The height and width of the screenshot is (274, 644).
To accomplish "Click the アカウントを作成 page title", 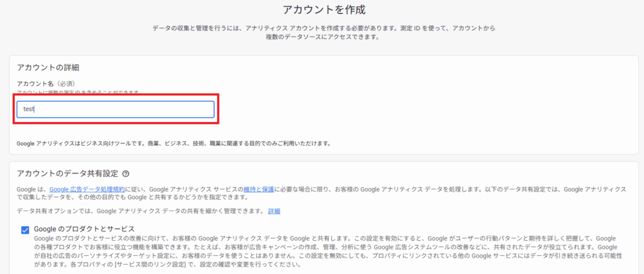I will pyautogui.click(x=321, y=9).
